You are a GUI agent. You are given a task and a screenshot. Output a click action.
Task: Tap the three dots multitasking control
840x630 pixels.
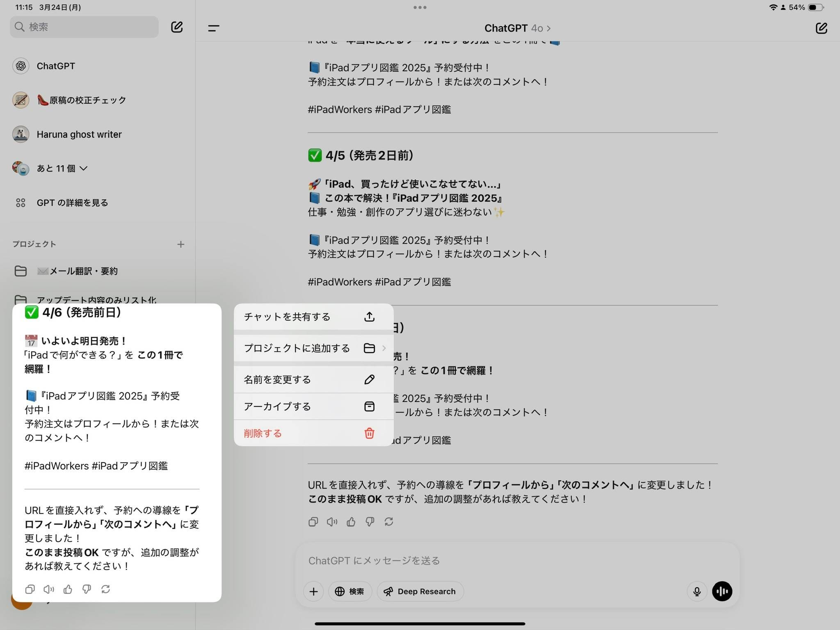click(420, 7)
